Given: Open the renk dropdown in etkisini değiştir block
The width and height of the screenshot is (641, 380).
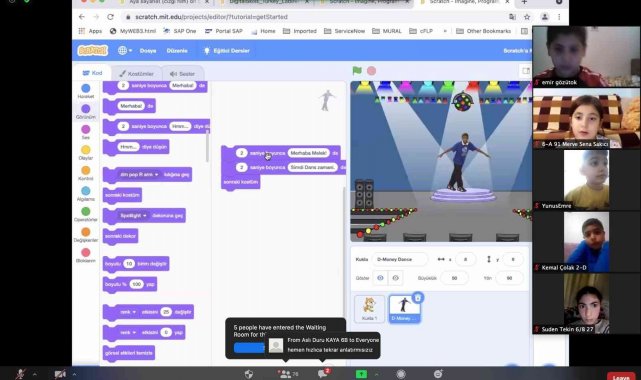Looking at the screenshot, I should click(128, 312).
